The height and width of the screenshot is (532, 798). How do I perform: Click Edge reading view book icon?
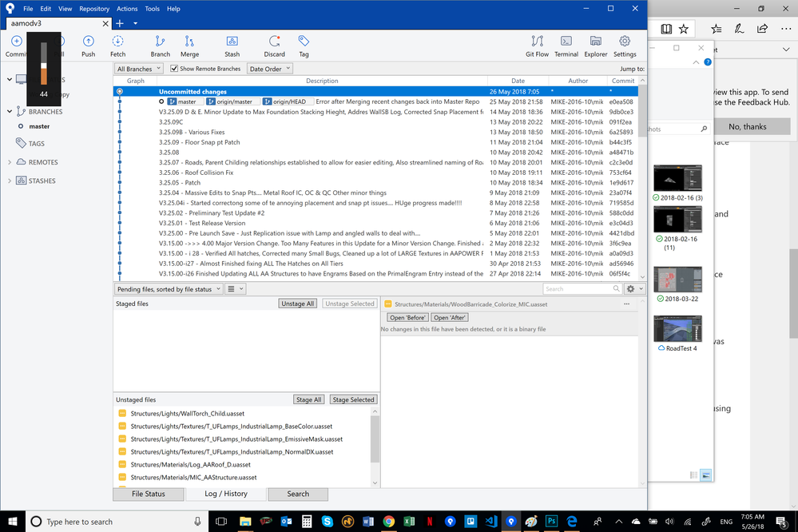(665, 29)
